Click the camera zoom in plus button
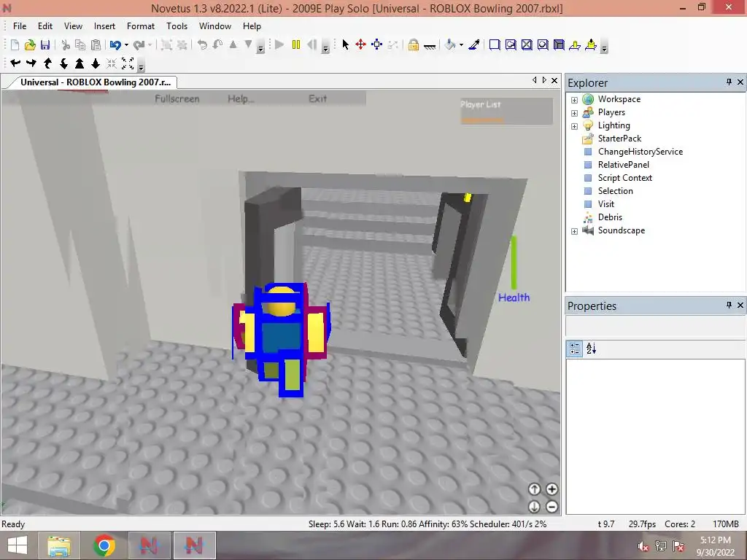The image size is (747, 560). (x=551, y=489)
